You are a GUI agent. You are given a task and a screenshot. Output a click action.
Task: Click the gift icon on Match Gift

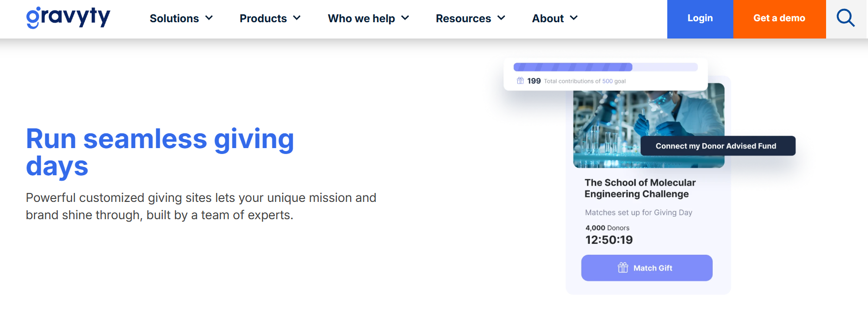tap(623, 268)
